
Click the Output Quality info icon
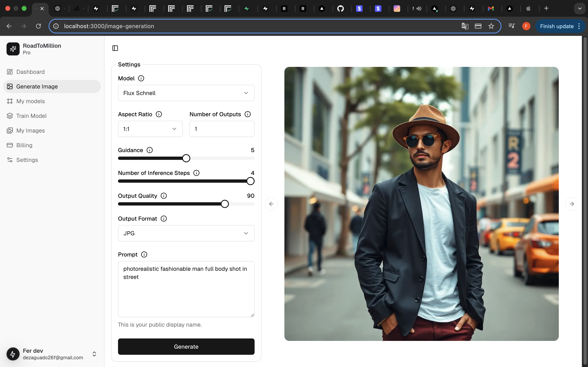(164, 196)
